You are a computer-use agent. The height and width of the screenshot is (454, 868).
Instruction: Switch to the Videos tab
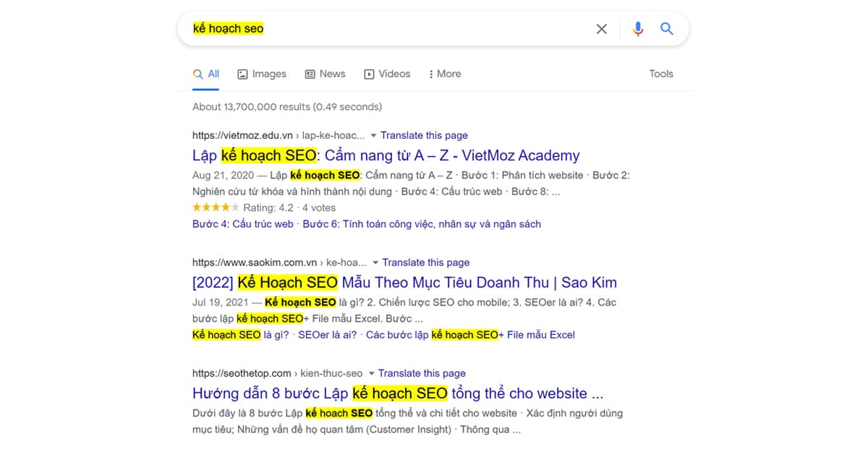point(387,74)
